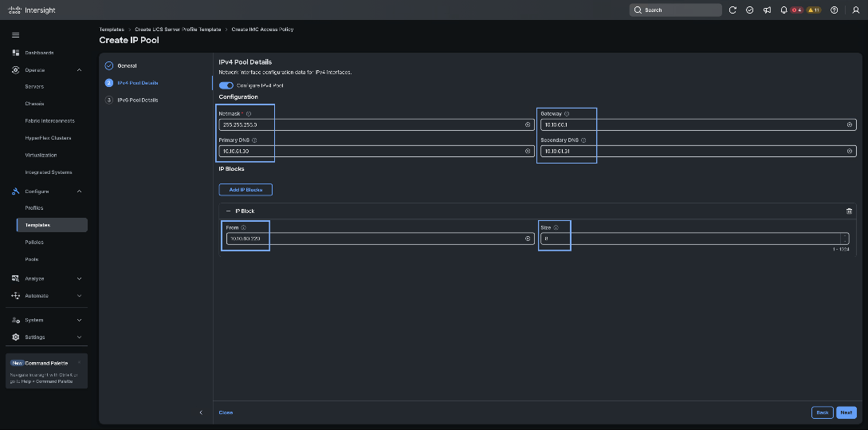
Task: Open the user profile icon
Action: (x=856, y=10)
